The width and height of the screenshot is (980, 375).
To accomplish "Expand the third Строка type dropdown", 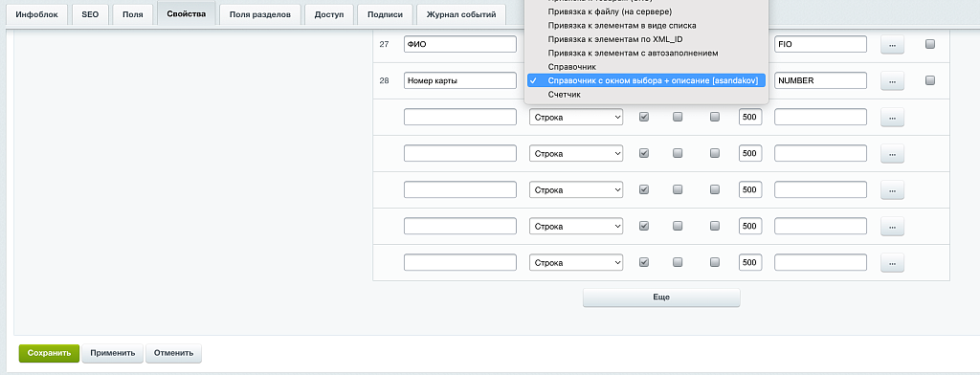I will point(575,189).
